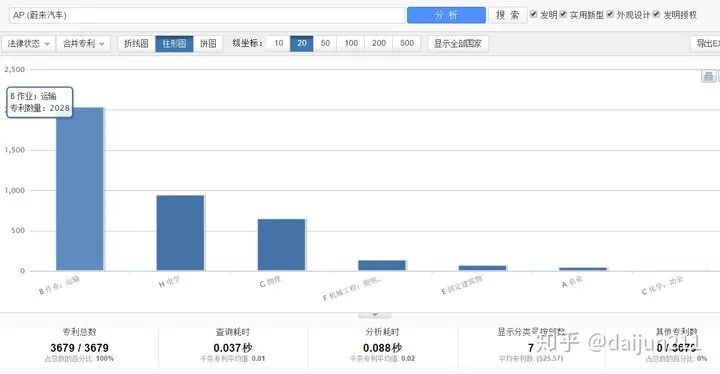Click the export Excel button
Screen dimensions: 720x374
click(x=706, y=44)
